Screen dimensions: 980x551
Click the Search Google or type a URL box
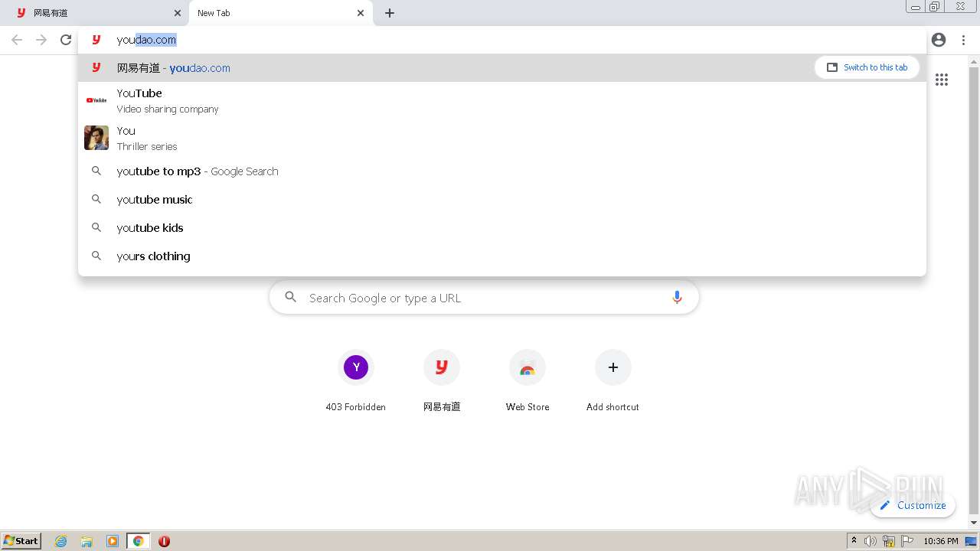484,298
